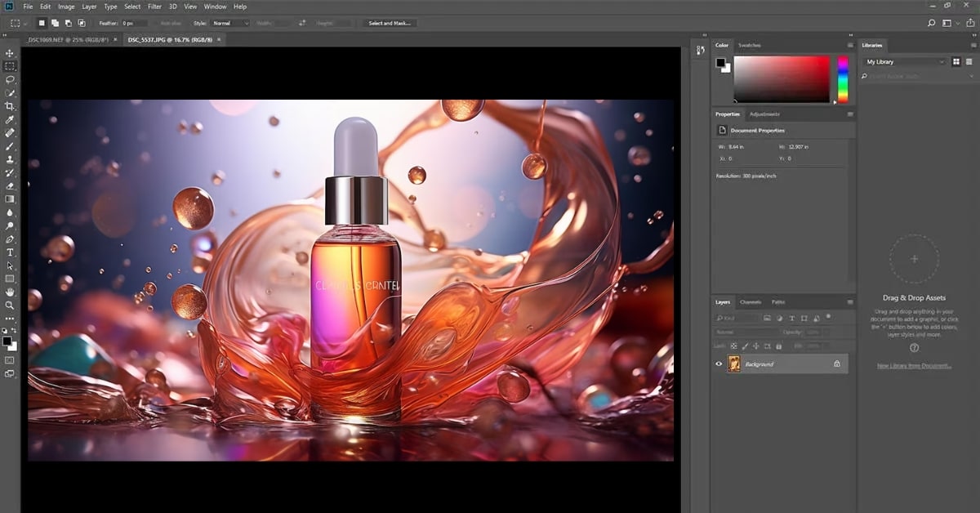The height and width of the screenshot is (513, 980).
Task: Choose Add to selection mode
Action: pyautogui.click(x=55, y=23)
